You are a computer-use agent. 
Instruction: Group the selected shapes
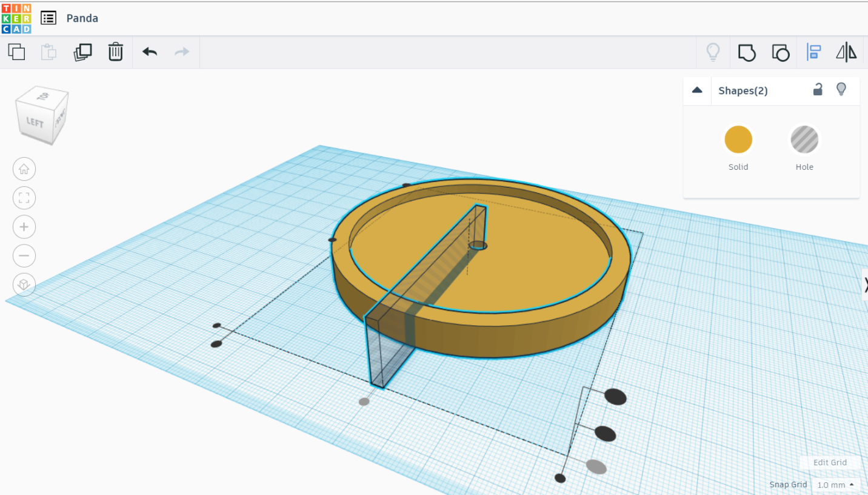click(x=747, y=53)
